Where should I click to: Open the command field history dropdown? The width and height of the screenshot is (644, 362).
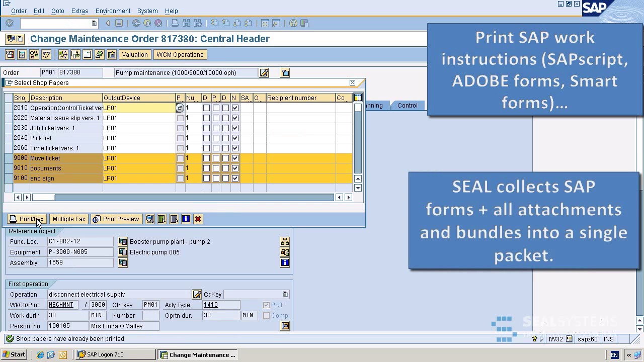point(94,23)
